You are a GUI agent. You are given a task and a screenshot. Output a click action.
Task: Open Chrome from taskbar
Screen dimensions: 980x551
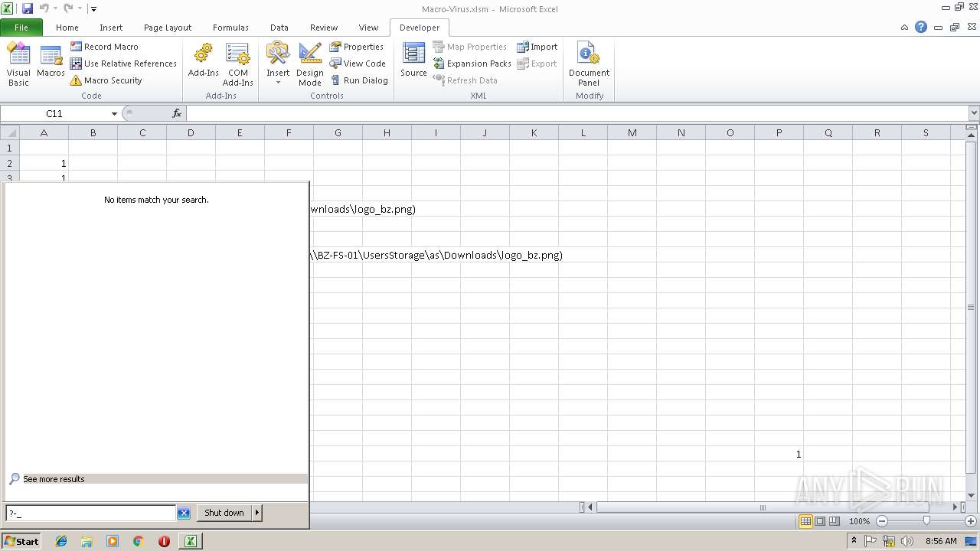(139, 541)
